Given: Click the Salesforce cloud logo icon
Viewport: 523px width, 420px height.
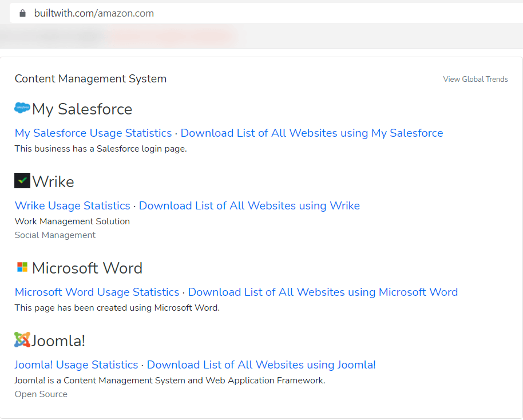Looking at the screenshot, I should pyautogui.click(x=22, y=108).
